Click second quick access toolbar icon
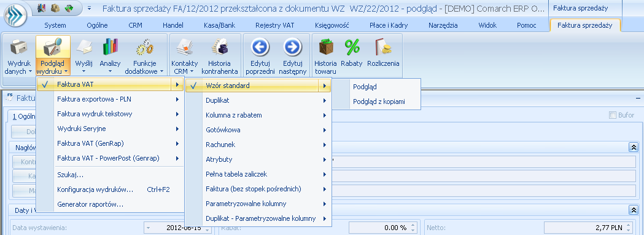The image size is (644, 235). pyautogui.click(x=55, y=8)
